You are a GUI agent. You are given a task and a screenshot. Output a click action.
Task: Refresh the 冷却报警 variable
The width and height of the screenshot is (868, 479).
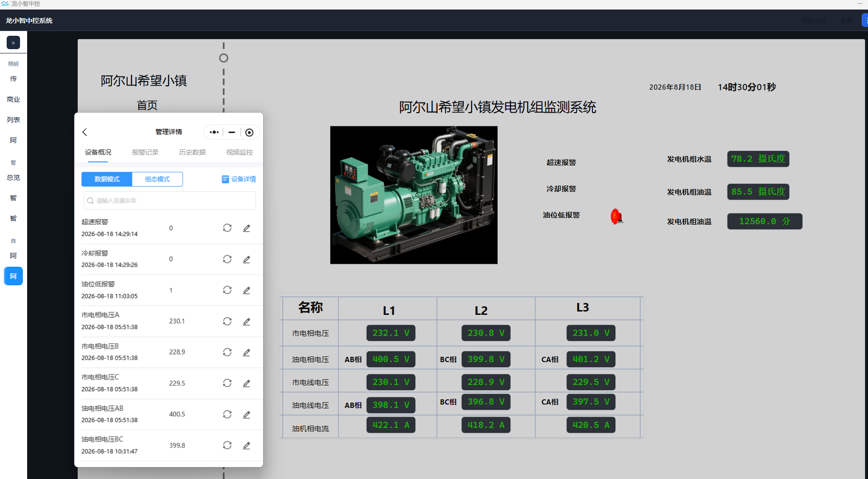[227, 259]
